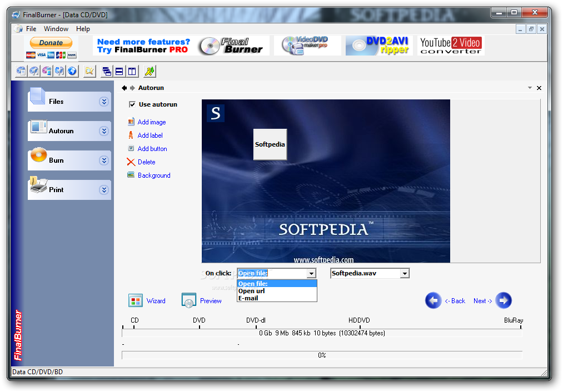563x392 pixels.
Task: Click the Print panel printer icon
Action: (x=38, y=185)
